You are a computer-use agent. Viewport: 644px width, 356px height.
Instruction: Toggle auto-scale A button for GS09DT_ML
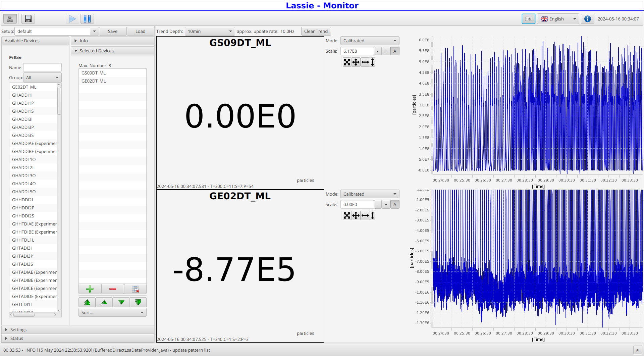coord(395,51)
